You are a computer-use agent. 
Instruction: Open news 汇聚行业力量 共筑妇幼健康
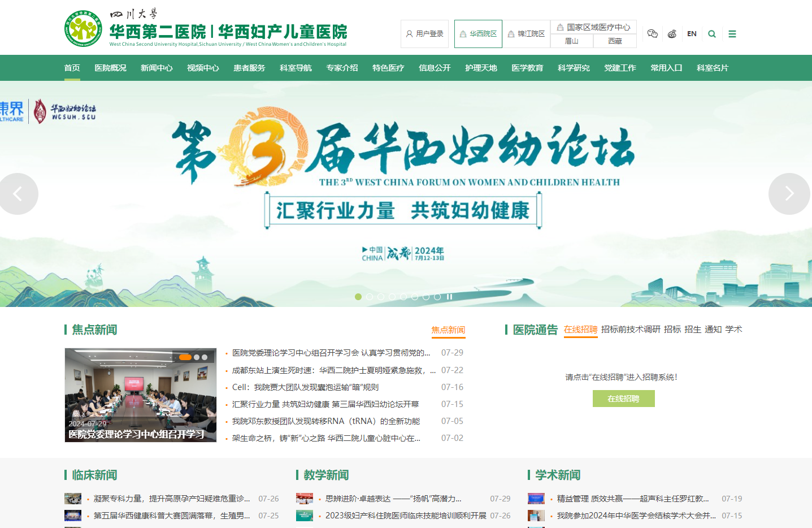pyautogui.click(x=325, y=404)
